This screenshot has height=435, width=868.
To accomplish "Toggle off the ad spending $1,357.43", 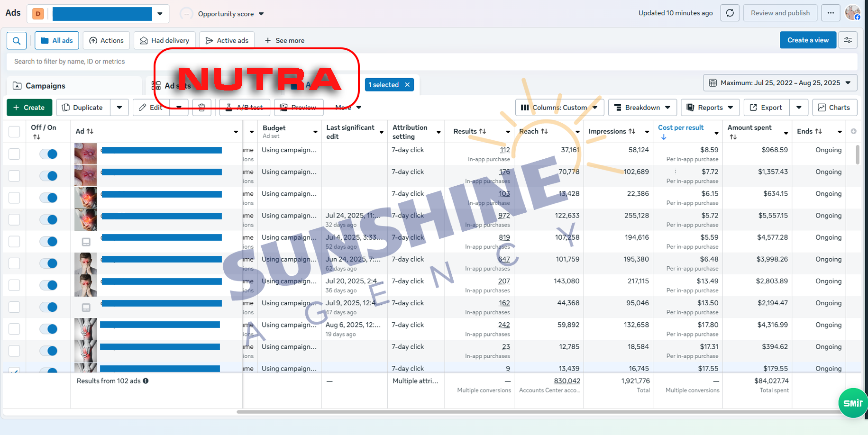I will pyautogui.click(x=48, y=176).
